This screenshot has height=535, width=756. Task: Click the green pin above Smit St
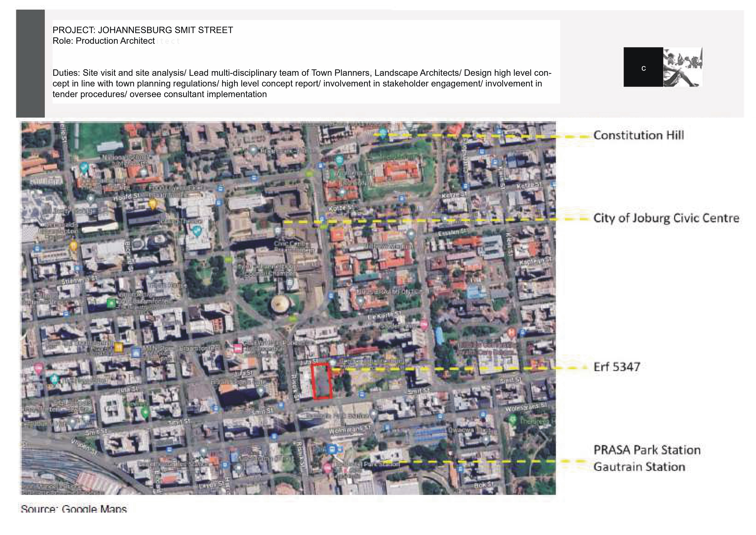tap(145, 412)
